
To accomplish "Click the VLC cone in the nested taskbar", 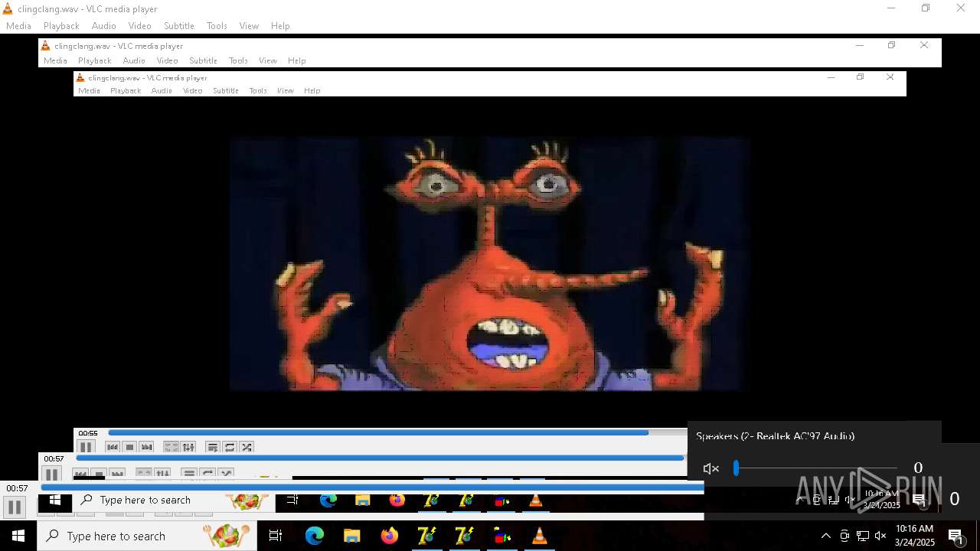I will tap(536, 500).
